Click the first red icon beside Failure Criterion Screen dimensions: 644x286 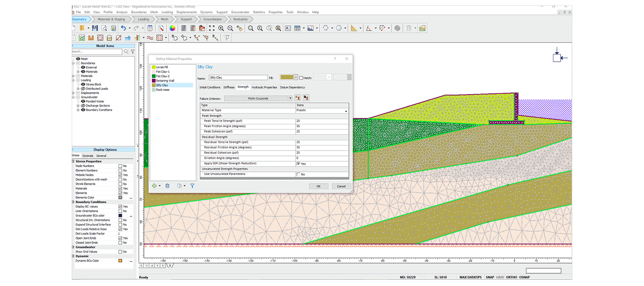298,98
